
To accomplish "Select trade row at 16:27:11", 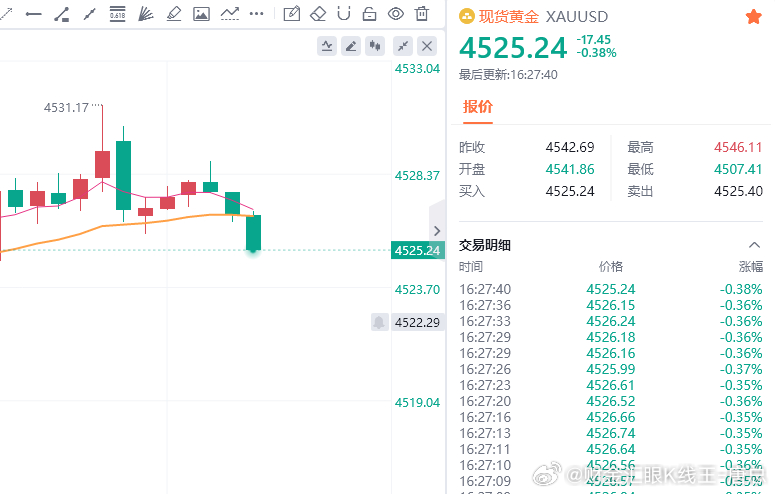I will click(x=611, y=449).
